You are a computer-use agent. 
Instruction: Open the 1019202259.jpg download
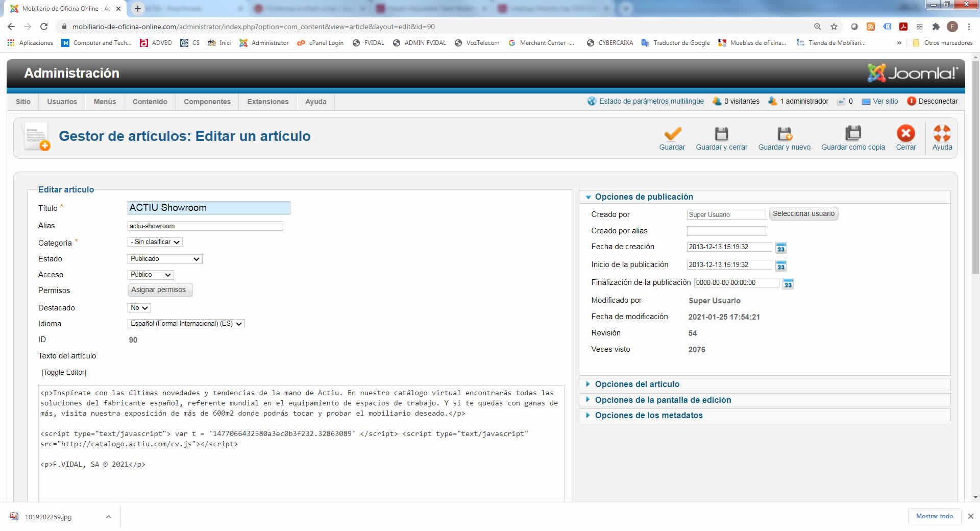tap(48, 517)
